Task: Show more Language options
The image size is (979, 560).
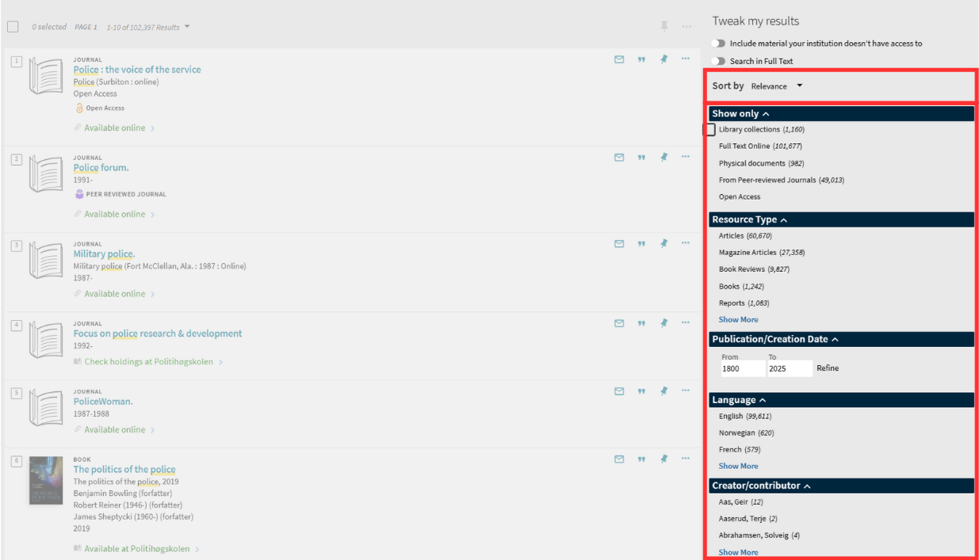Action: [x=738, y=466]
